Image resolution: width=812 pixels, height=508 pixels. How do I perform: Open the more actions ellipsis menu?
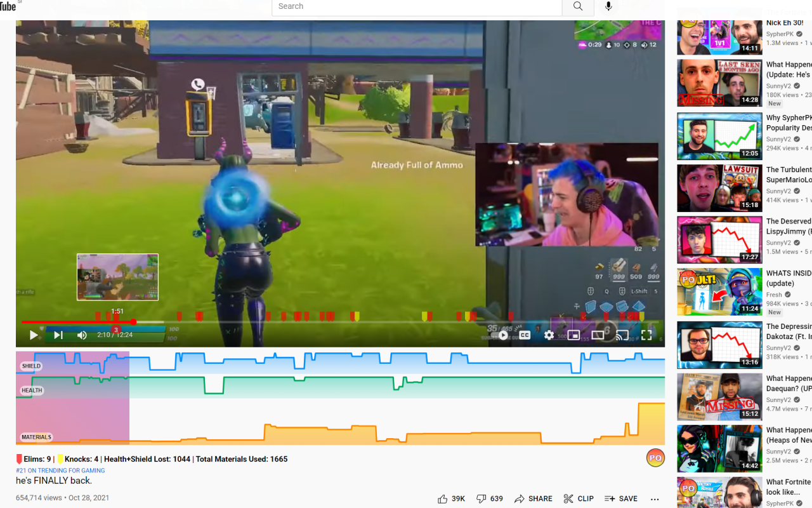pyautogui.click(x=655, y=499)
